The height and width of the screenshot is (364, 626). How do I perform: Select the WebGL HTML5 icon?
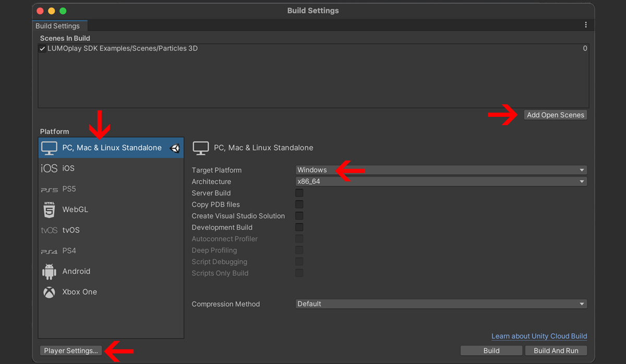tap(49, 210)
